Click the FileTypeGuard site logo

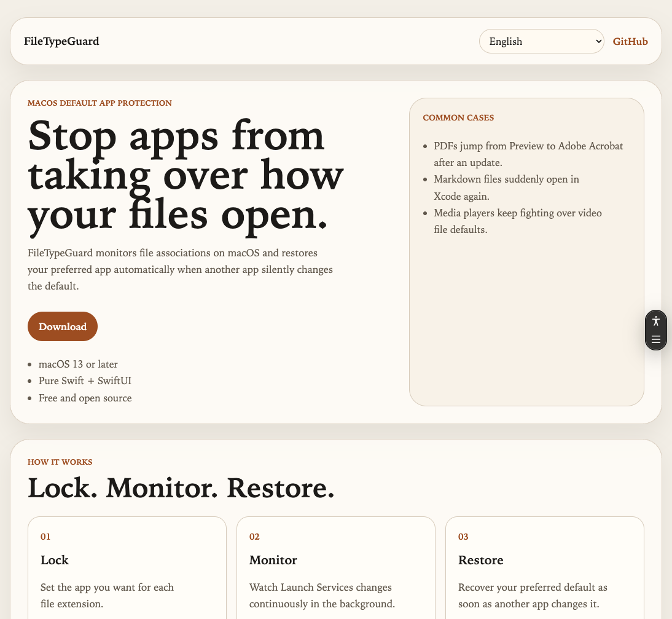pyautogui.click(x=61, y=41)
